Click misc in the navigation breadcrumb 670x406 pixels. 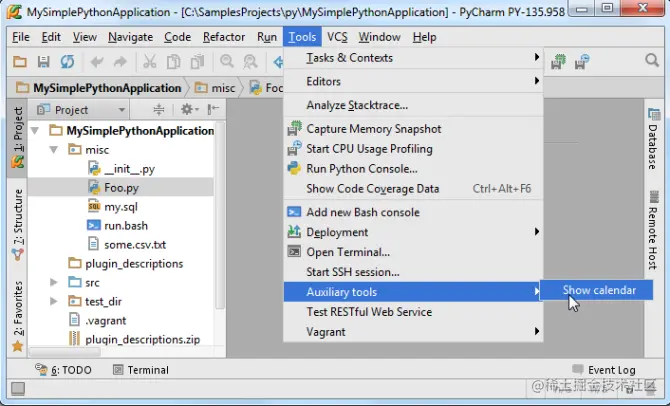215,88
